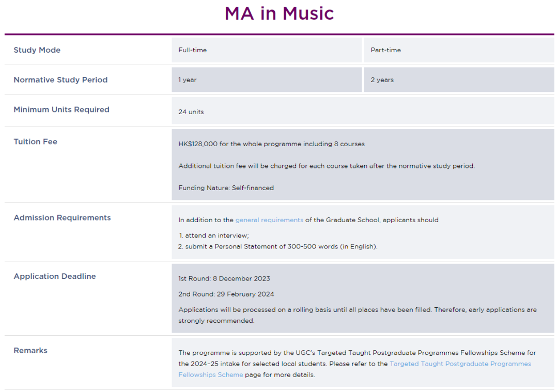Screen dimensions: 558x392
Task: Click the Study Mode row label
Action: pyautogui.click(x=37, y=50)
